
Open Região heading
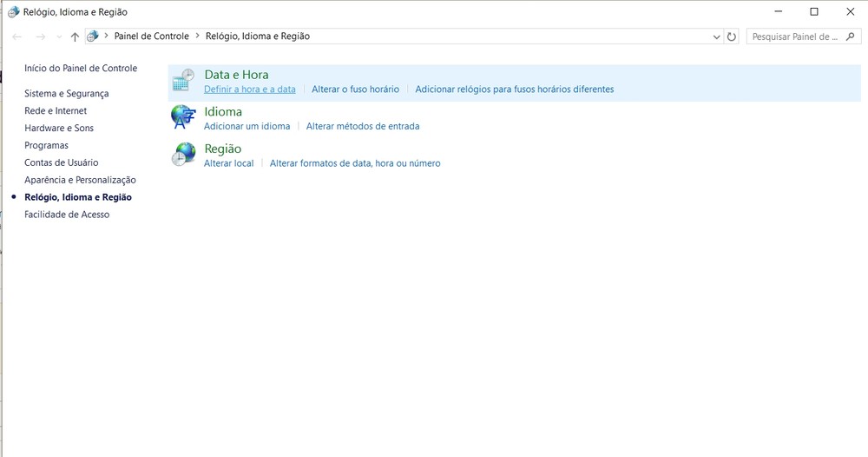[x=222, y=149]
